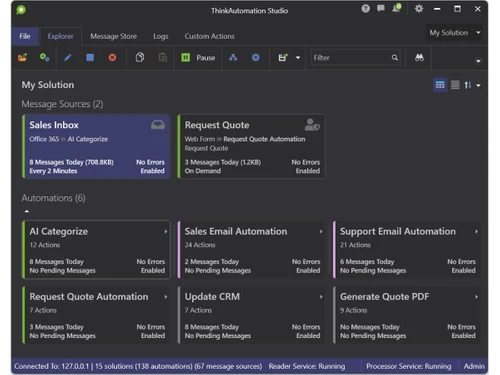Switch to the Logs tab

161,36
